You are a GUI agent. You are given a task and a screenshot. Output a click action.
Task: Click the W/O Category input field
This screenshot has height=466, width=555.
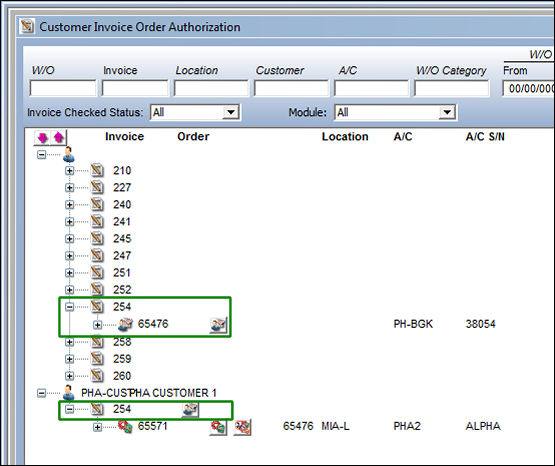tap(452, 88)
